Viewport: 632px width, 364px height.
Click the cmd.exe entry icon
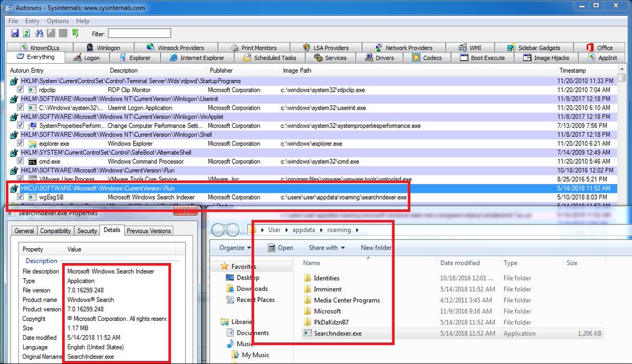[33, 162]
